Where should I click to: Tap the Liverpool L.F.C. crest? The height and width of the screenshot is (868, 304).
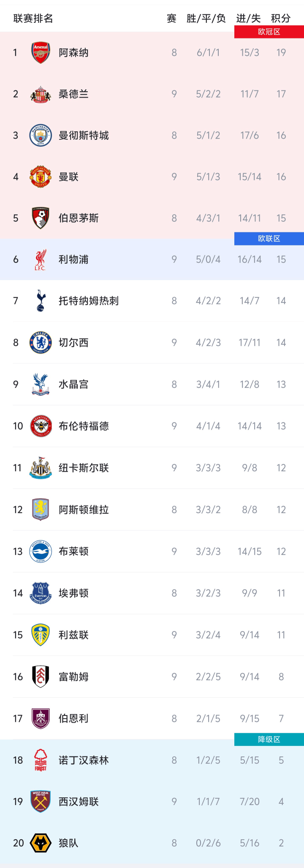tap(41, 259)
